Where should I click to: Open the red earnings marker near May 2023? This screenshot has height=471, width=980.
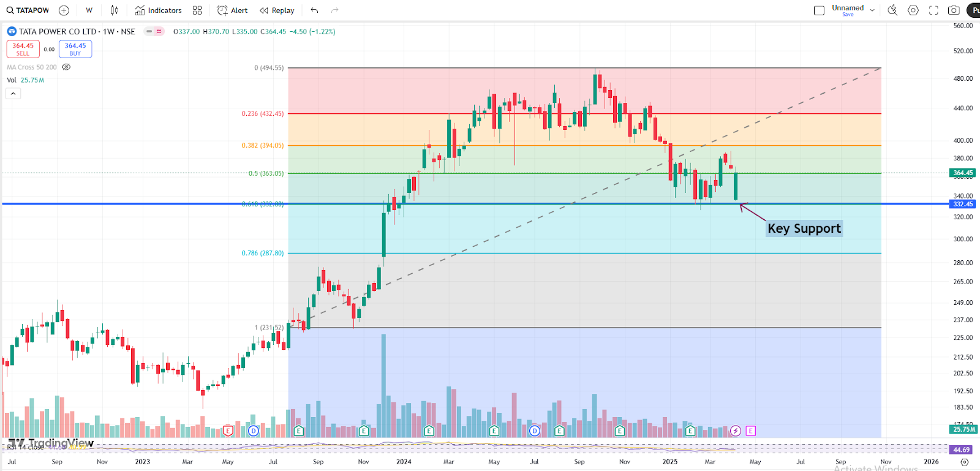(228, 431)
